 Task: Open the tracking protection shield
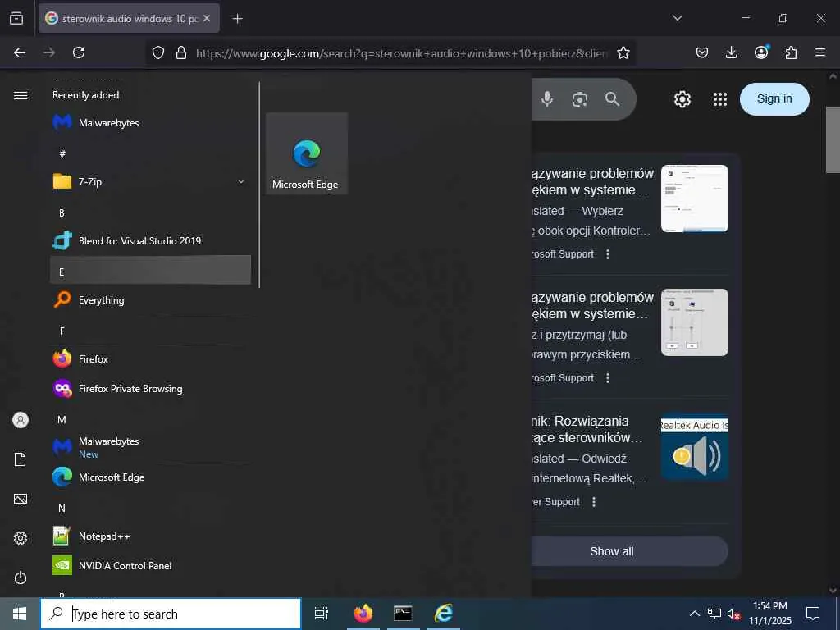coord(158,53)
